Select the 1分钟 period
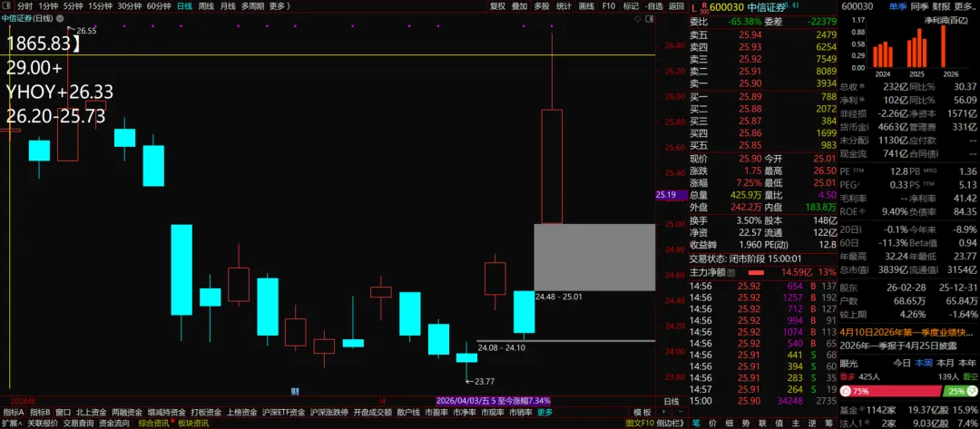Viewport: 980px width, 429px height. (x=48, y=5)
